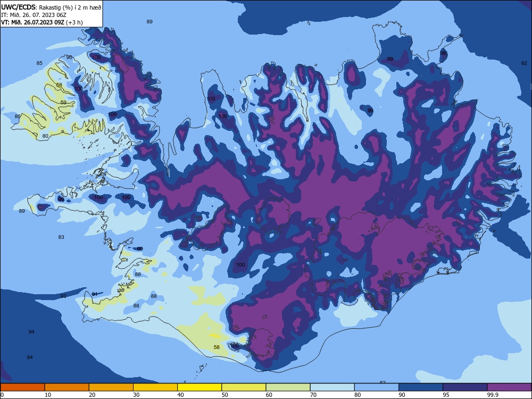The width and height of the screenshot is (532, 399).
Task: Click the 'VT: Mið. 26.07.2023 09Z (+3 h)' line
Action: click(41, 22)
